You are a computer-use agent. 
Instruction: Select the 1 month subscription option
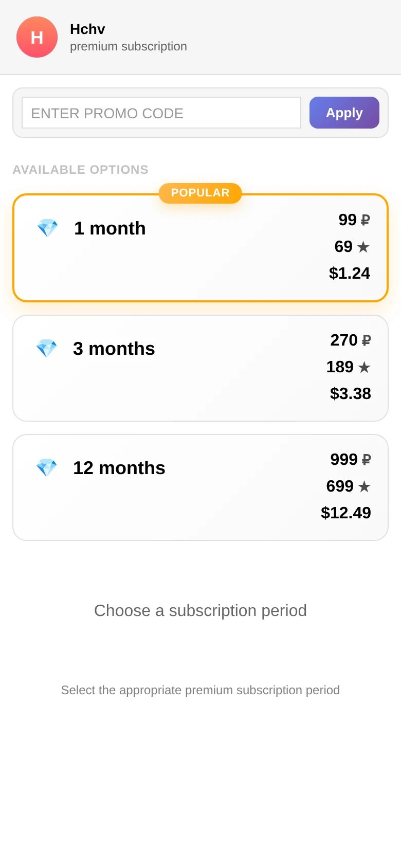point(200,248)
